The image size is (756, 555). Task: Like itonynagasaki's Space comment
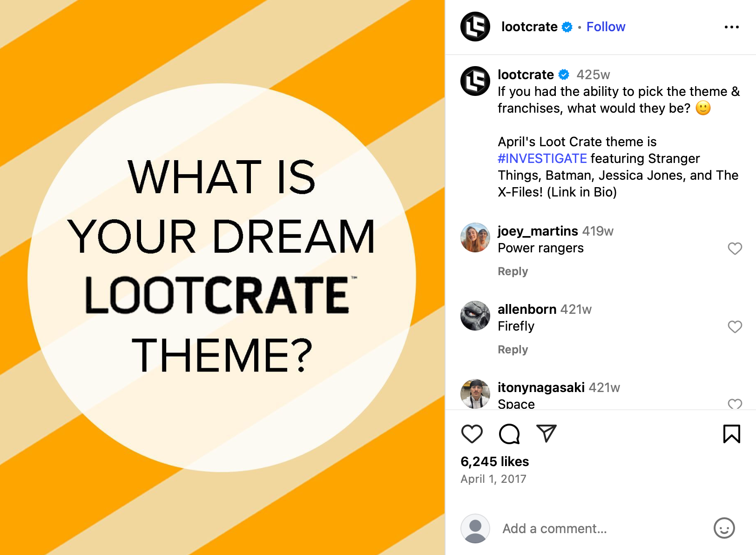pyautogui.click(x=735, y=404)
